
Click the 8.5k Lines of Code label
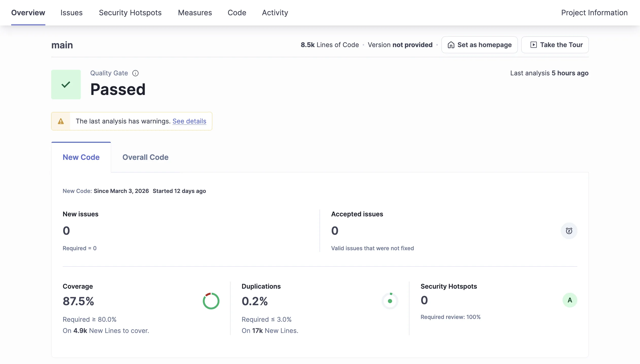(330, 45)
